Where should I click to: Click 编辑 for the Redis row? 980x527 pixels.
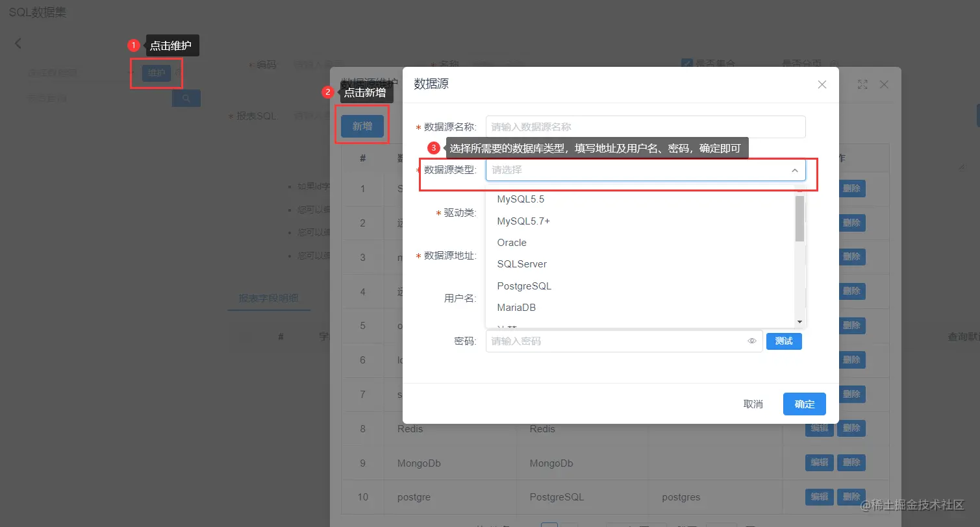coord(820,428)
